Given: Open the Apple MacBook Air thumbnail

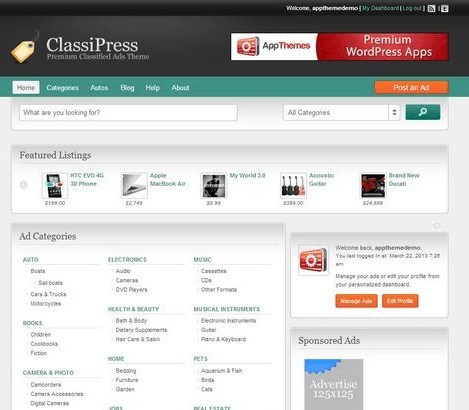Looking at the screenshot, I should (x=134, y=186).
